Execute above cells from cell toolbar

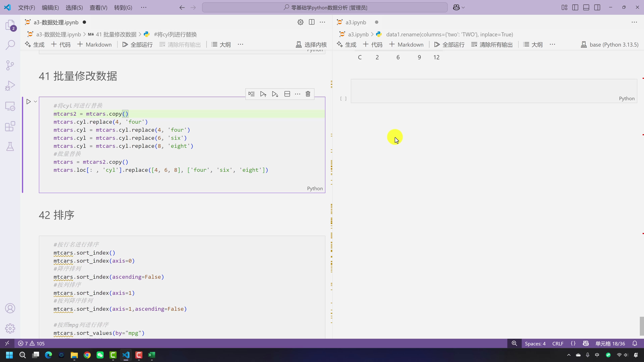click(263, 94)
